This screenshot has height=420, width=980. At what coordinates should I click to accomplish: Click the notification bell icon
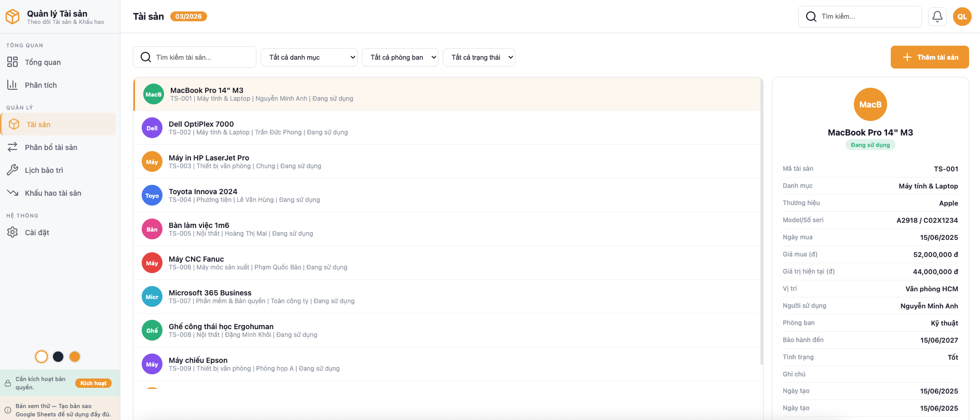pos(937,17)
